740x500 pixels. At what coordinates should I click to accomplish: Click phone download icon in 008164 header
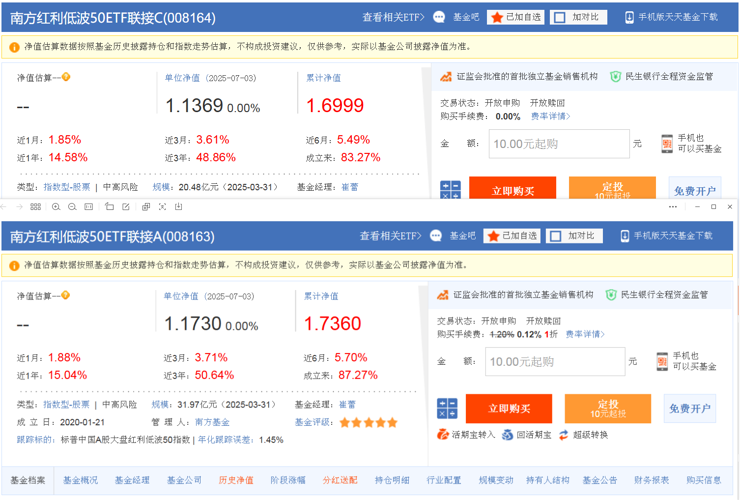[x=629, y=17]
